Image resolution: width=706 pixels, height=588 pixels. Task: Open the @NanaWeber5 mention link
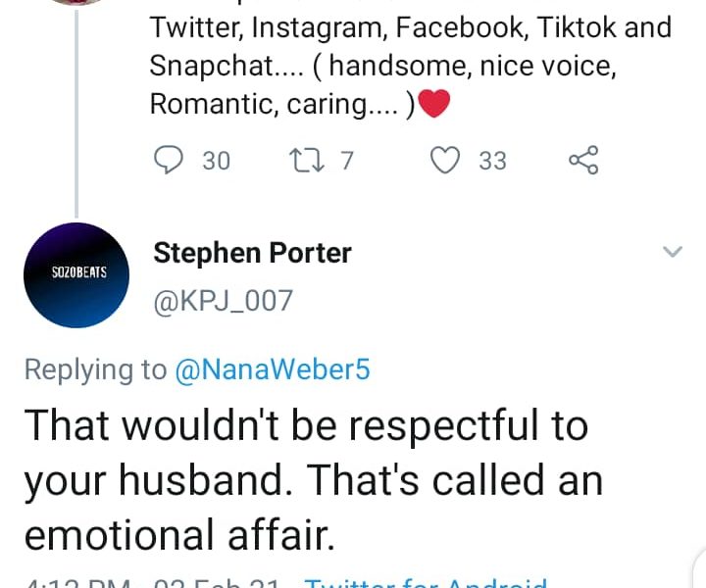point(272,369)
